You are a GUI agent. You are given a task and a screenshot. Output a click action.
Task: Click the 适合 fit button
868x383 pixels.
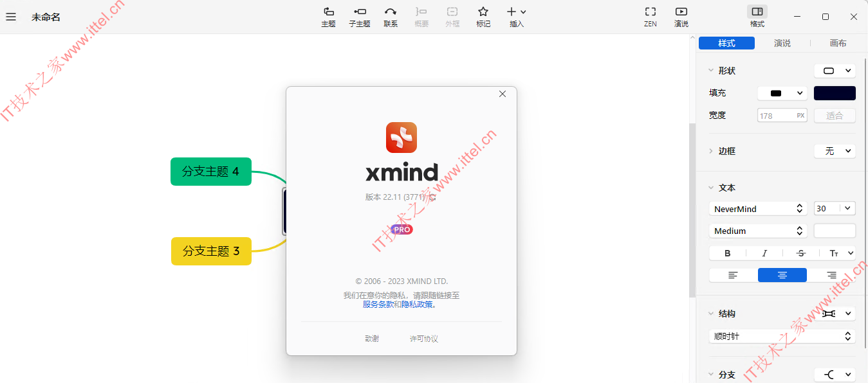(x=835, y=116)
